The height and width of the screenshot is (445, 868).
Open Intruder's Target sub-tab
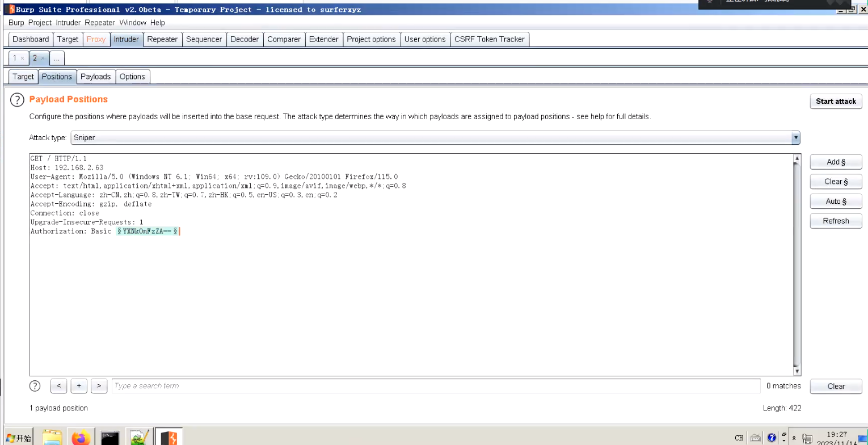click(x=23, y=77)
